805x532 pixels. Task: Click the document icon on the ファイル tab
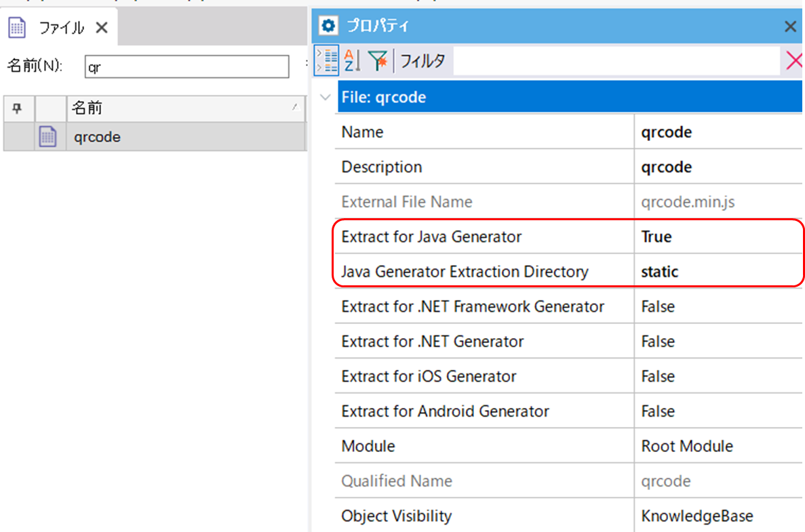coord(18,26)
